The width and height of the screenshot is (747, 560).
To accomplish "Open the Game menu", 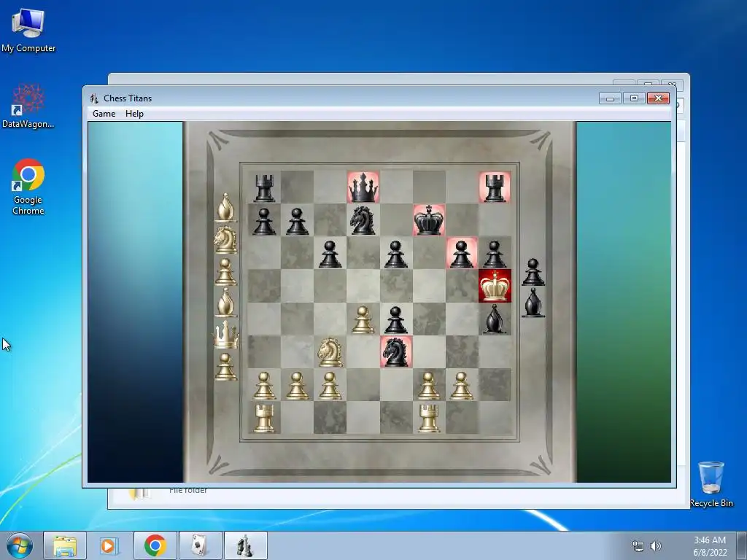I will click(x=104, y=114).
